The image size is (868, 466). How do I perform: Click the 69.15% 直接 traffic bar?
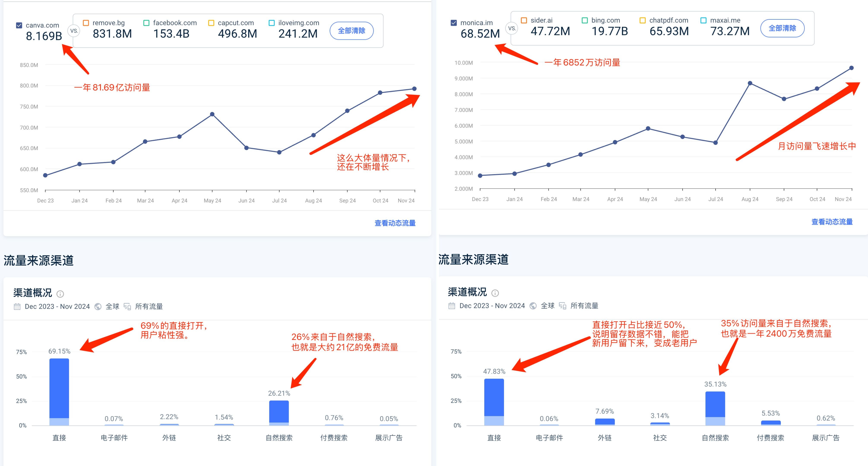[59, 390]
